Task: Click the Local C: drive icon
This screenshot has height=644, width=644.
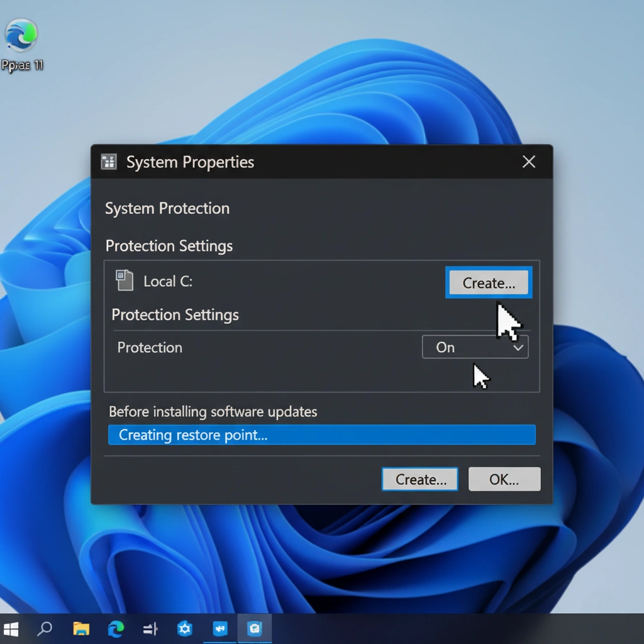Action: 125,281
